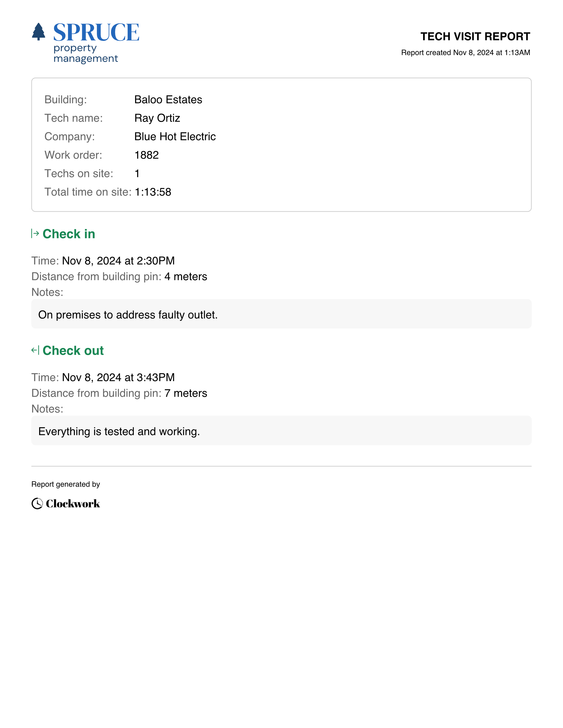563x728 pixels.
Task: Click the 4 meters distance value
Action: point(186,277)
